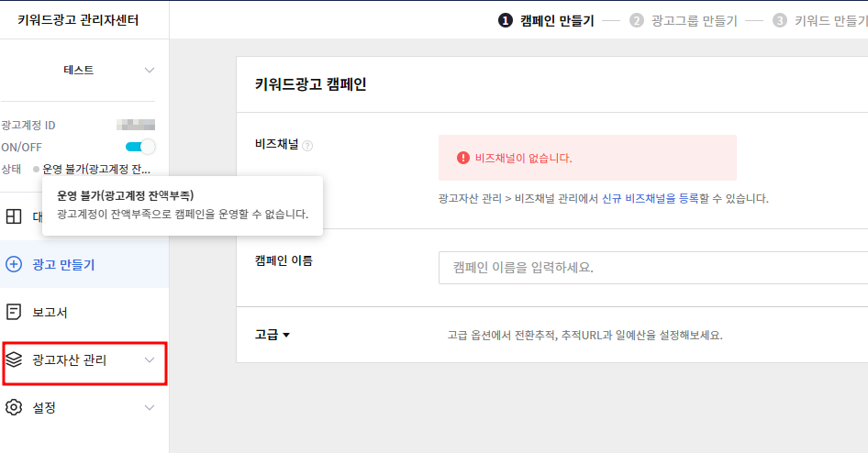Click the 캠페인 이름 field label

pos(284,260)
